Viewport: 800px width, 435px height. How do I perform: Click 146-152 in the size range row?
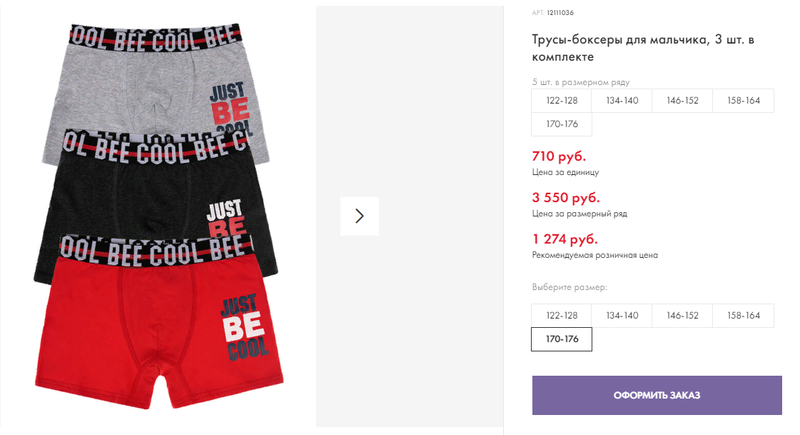682,100
